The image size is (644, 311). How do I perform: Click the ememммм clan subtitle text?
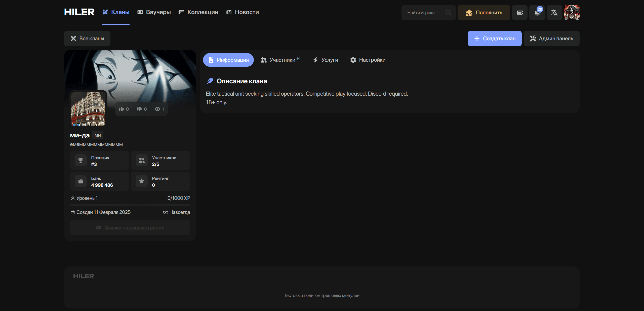[x=96, y=144]
